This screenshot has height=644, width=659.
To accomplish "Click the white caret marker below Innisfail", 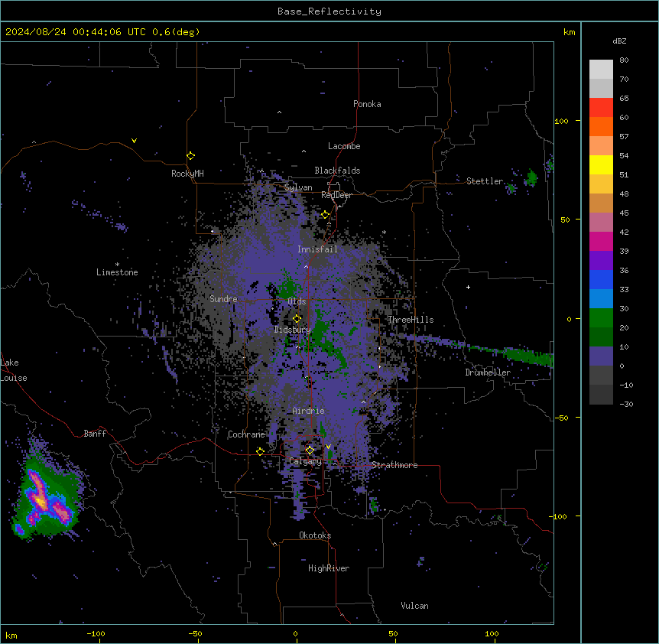I will tap(306, 266).
